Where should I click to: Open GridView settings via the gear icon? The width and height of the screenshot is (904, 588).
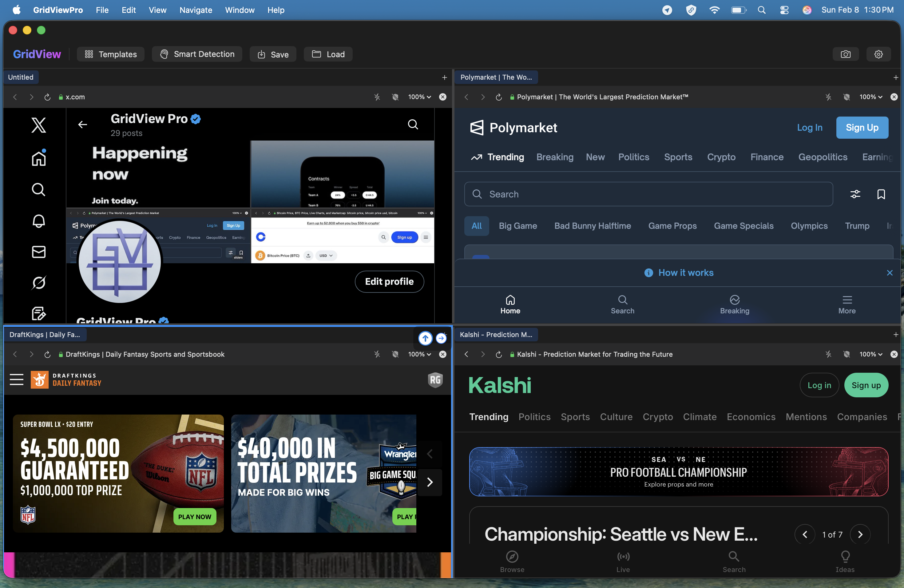(878, 54)
